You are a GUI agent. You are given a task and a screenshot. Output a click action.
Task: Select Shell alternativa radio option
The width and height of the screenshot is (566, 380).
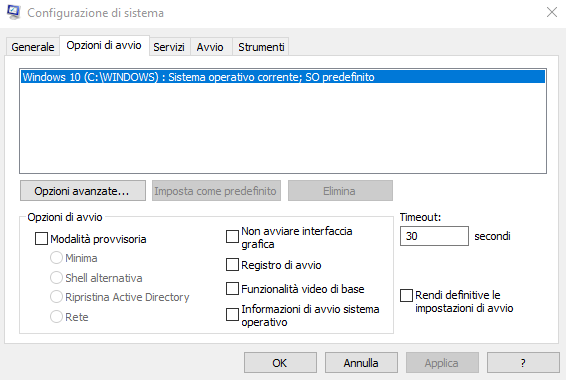[x=56, y=278]
